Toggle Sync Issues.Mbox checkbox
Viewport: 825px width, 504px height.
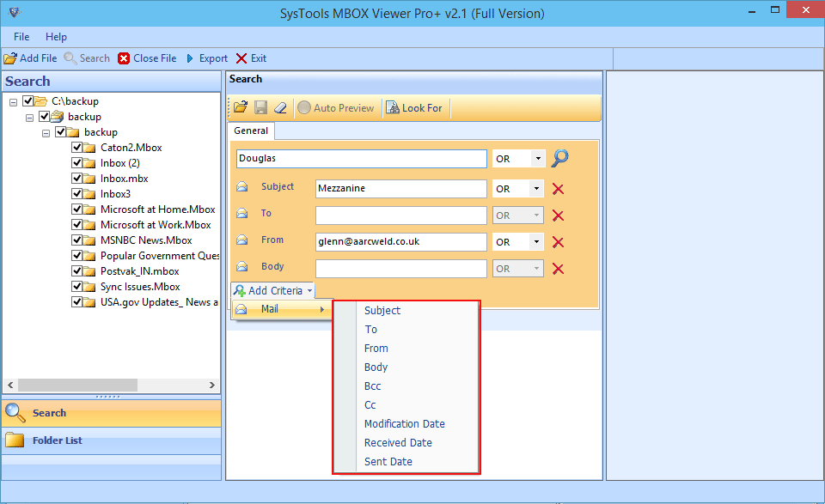point(76,287)
